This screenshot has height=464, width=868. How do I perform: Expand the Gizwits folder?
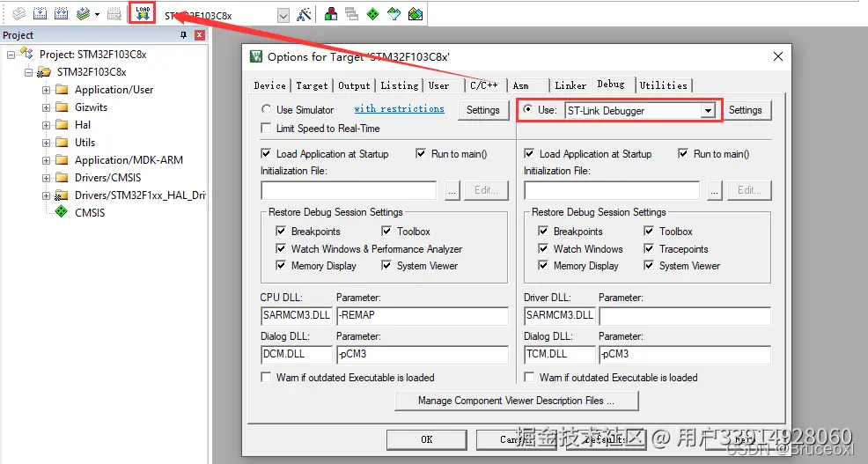point(46,107)
